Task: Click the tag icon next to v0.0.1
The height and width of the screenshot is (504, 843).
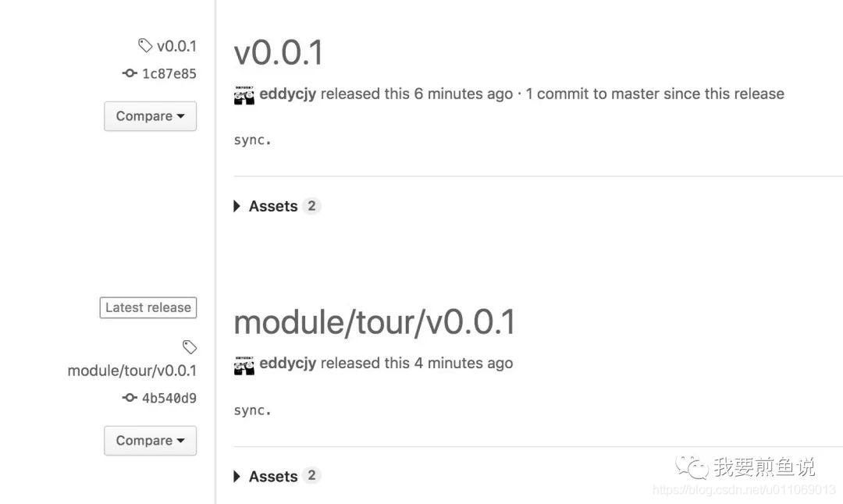Action: click(x=145, y=46)
